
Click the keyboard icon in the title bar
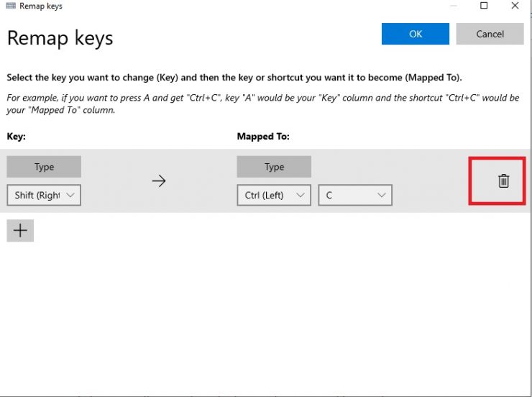(x=11, y=6)
